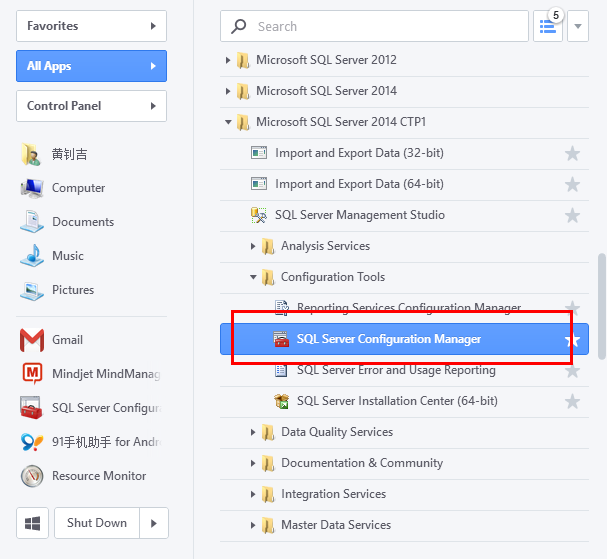Toggle favorite star for SQL Server Configuration Manager
Screen dimensions: 607x559
pos(572,340)
